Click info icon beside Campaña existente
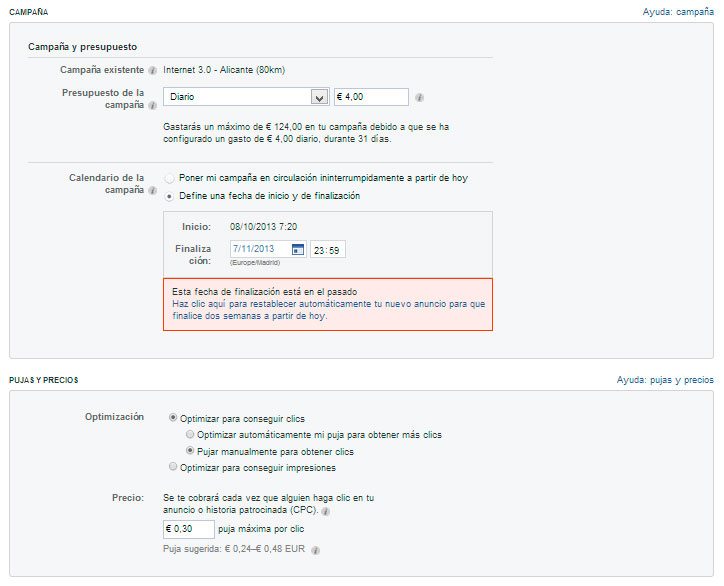 click(x=152, y=71)
